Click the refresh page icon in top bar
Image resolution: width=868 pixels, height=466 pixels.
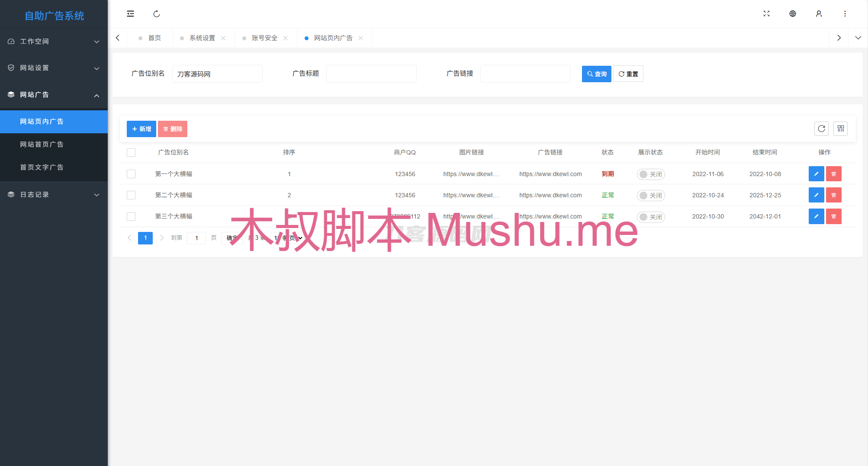click(x=156, y=13)
